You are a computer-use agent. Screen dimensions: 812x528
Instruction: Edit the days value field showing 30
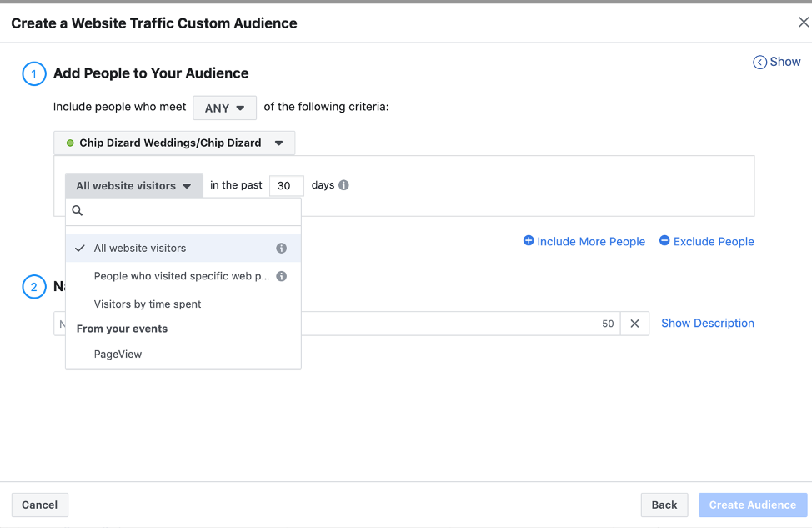287,185
